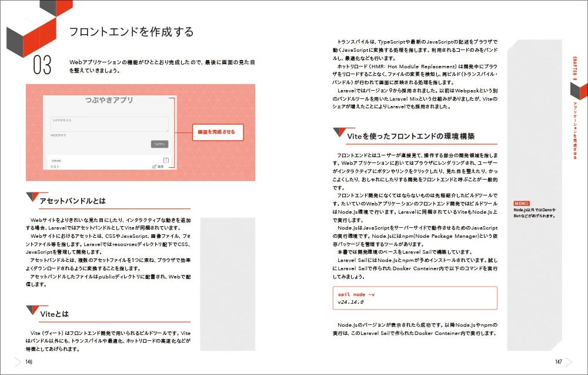Click the sail node -v command line

click(356, 295)
